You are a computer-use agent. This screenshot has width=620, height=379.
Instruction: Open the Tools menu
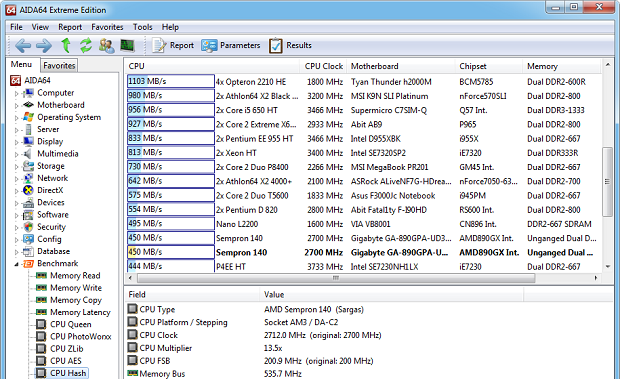[142, 27]
